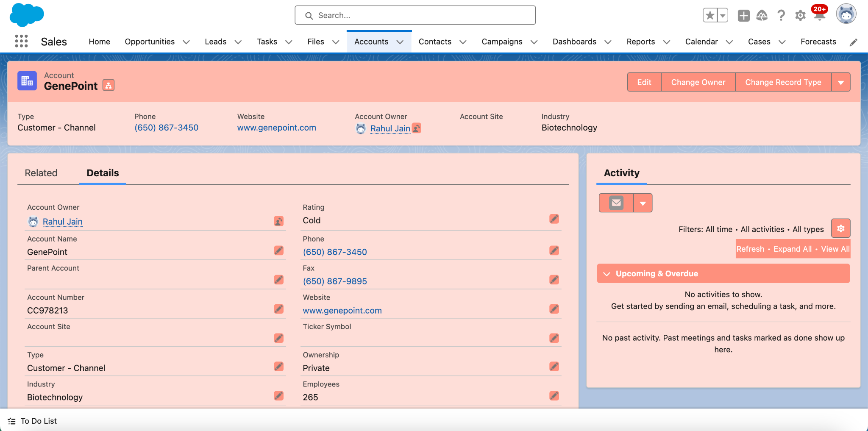Expand the Accounts nav dropdown chevron
Image resolution: width=868 pixels, height=431 pixels.
(x=400, y=42)
